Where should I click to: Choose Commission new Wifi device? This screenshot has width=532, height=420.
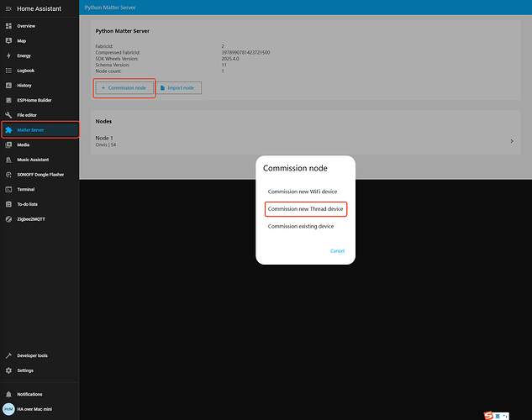(303, 192)
